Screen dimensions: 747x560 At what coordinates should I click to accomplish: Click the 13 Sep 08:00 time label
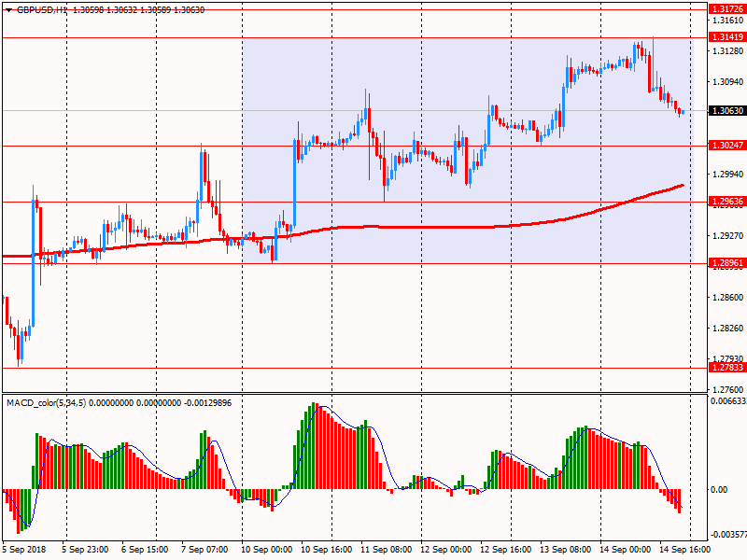tap(566, 550)
